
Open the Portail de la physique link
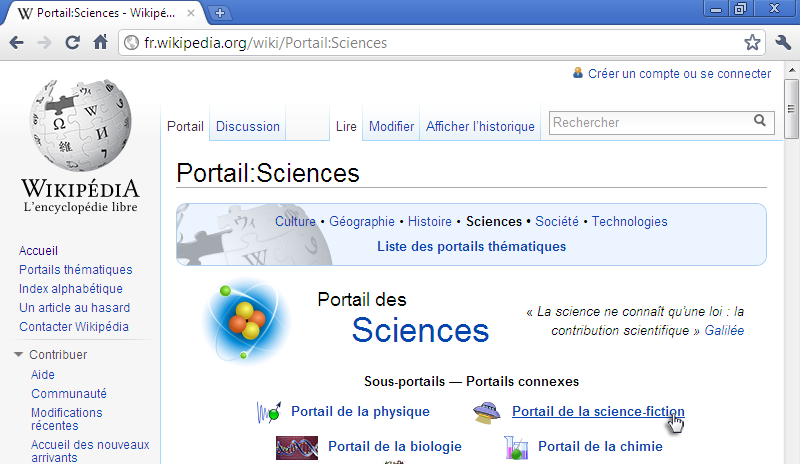(360, 411)
